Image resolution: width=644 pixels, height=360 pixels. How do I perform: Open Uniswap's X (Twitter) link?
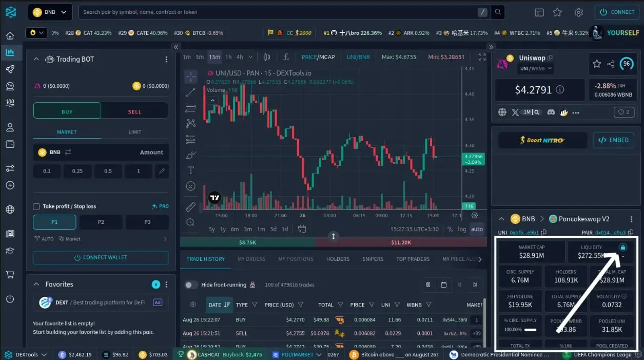pyautogui.click(x=516, y=112)
